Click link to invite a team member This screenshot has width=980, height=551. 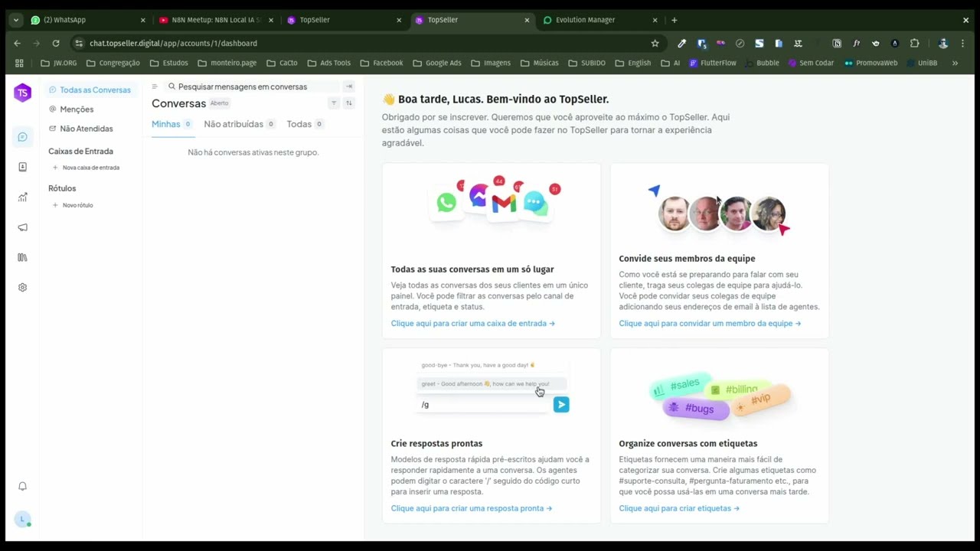pos(710,323)
